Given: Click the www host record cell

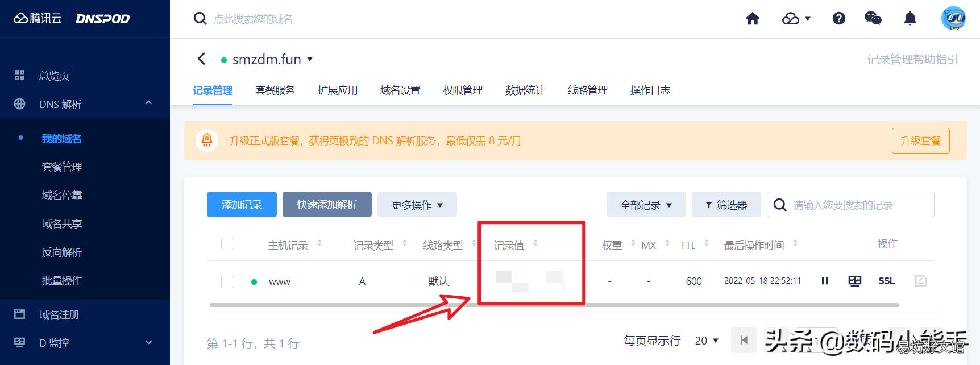Looking at the screenshot, I should point(280,281).
